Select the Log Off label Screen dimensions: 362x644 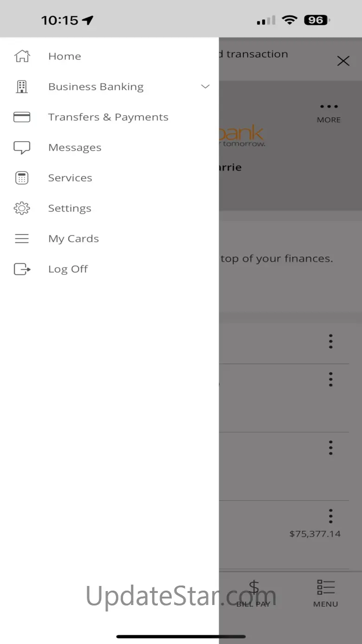coord(68,269)
